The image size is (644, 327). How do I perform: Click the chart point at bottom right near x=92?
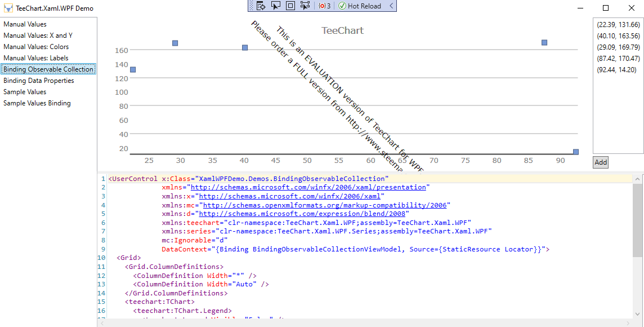click(x=576, y=152)
